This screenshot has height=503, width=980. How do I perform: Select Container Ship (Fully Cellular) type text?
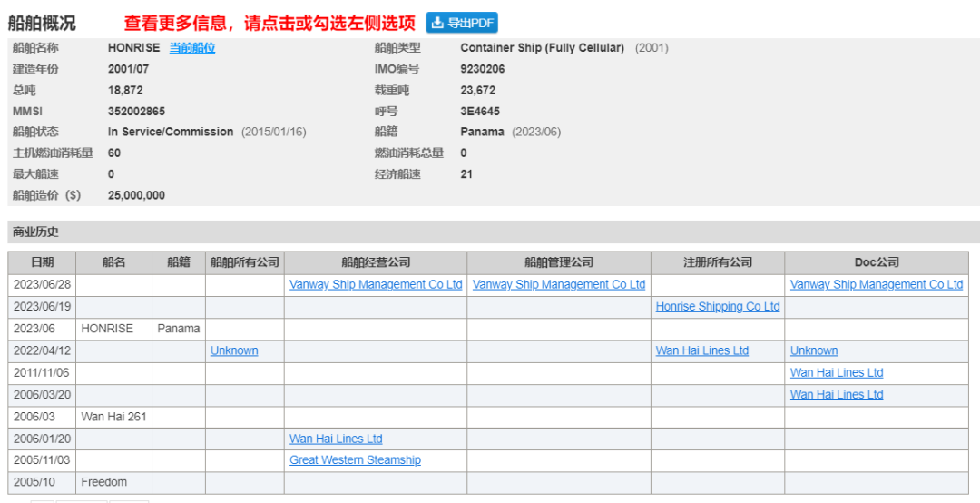click(x=542, y=48)
